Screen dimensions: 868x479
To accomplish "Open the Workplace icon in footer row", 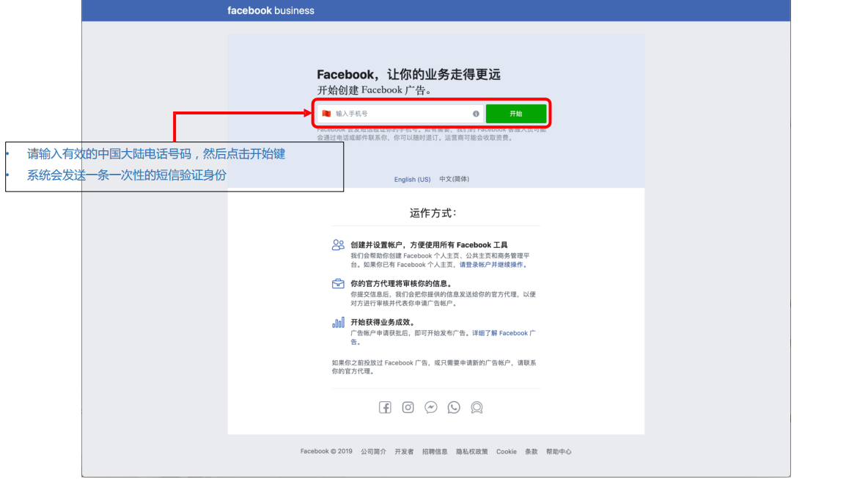I will [477, 408].
